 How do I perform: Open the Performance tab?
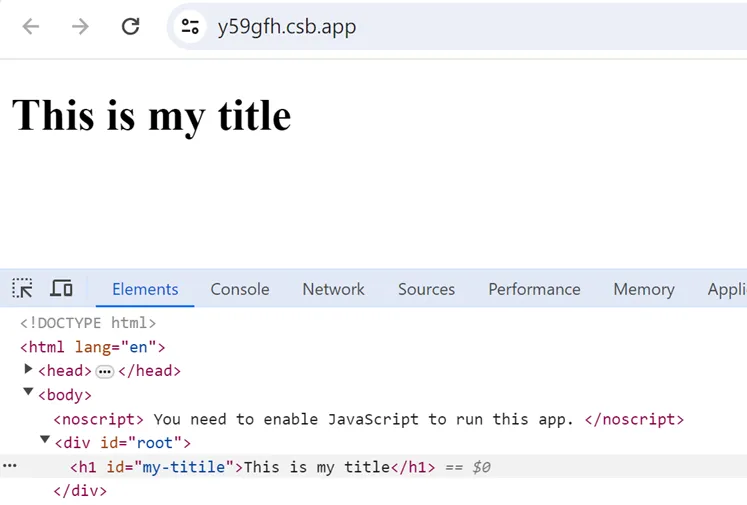(x=534, y=289)
